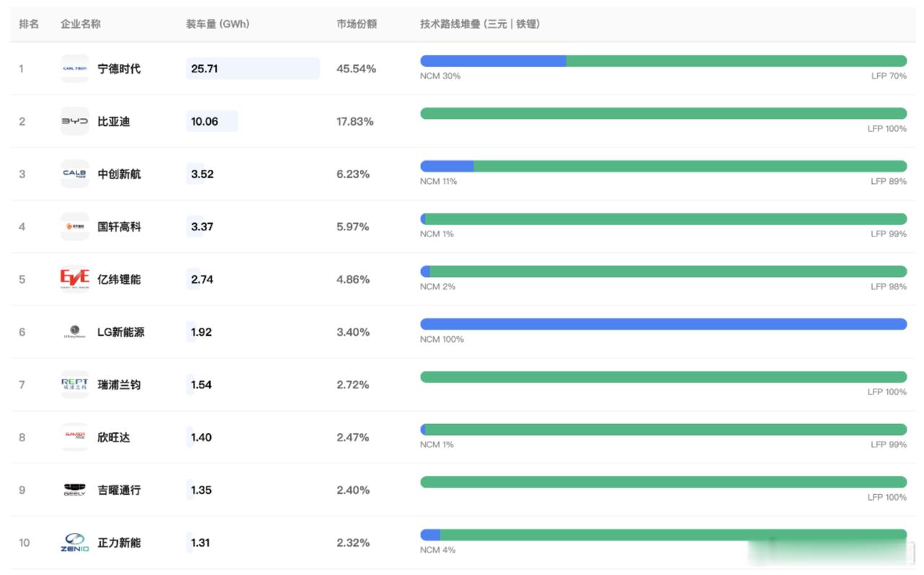
Task: Open the 宁德时代 company name link
Action: tap(119, 69)
